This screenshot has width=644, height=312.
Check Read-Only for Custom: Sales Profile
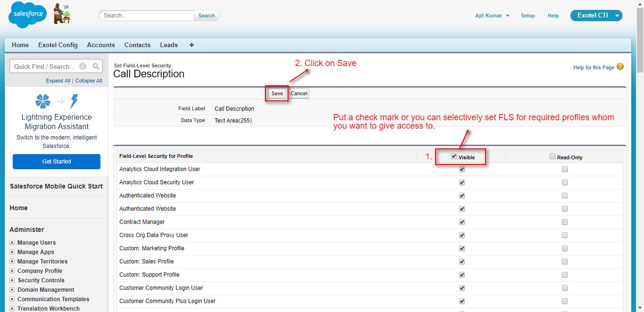pos(565,262)
